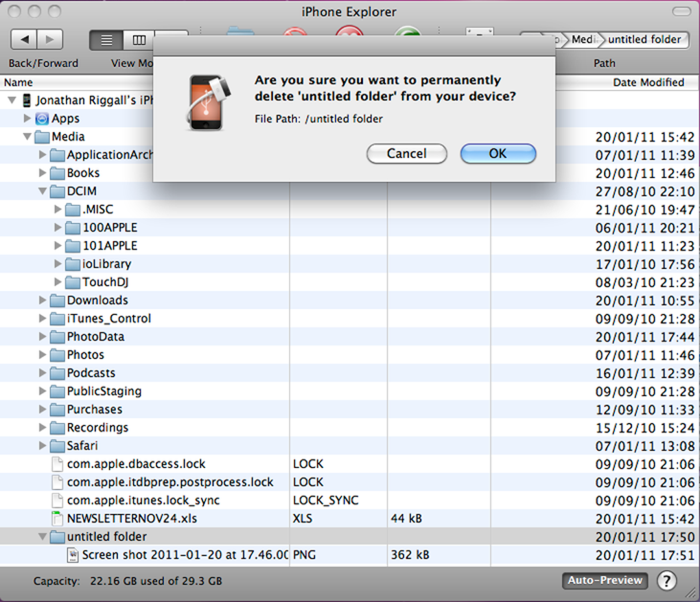The width and height of the screenshot is (700, 602).
Task: Expand the 101APPLE folder
Action: 58,245
